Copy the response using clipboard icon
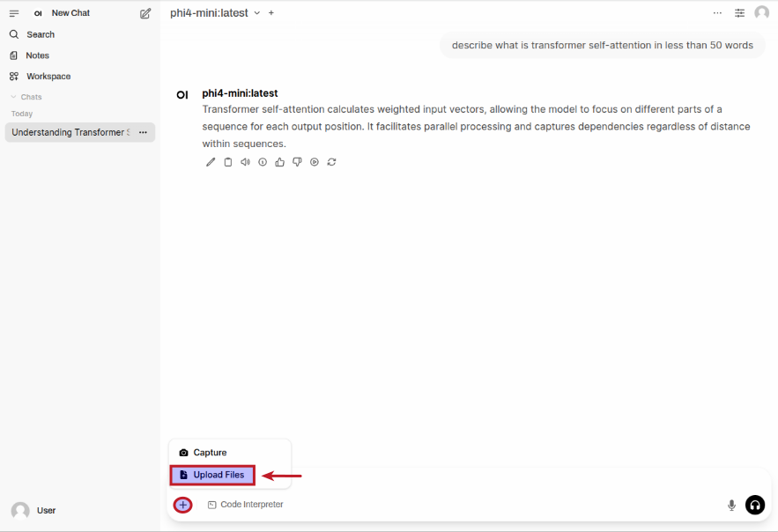Image resolution: width=778 pixels, height=532 pixels. pos(227,161)
